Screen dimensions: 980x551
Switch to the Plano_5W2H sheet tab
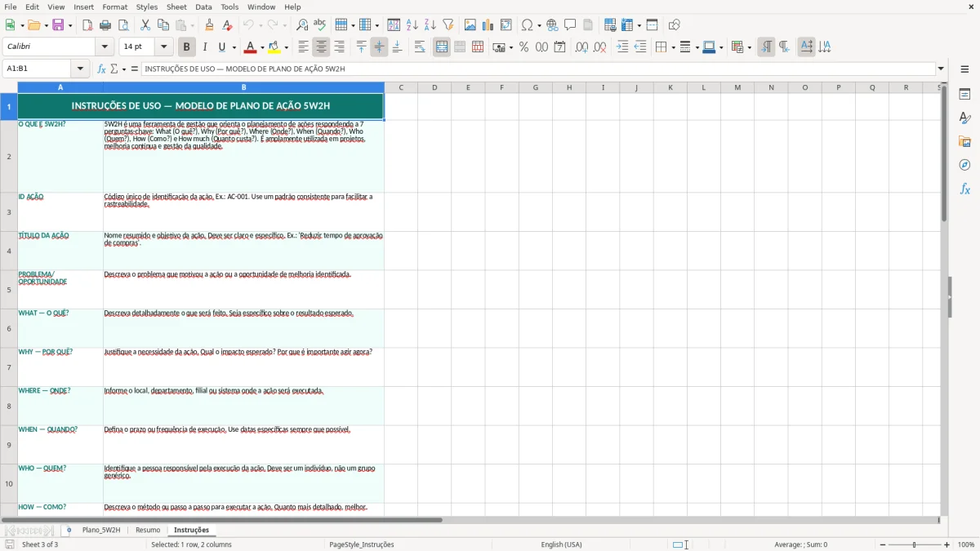pyautogui.click(x=101, y=531)
